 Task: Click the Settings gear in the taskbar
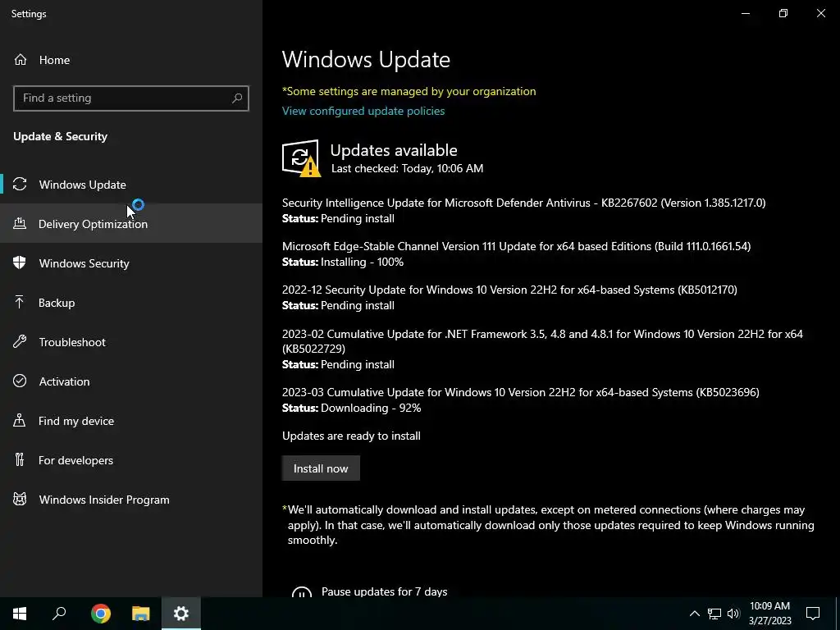pos(181,614)
